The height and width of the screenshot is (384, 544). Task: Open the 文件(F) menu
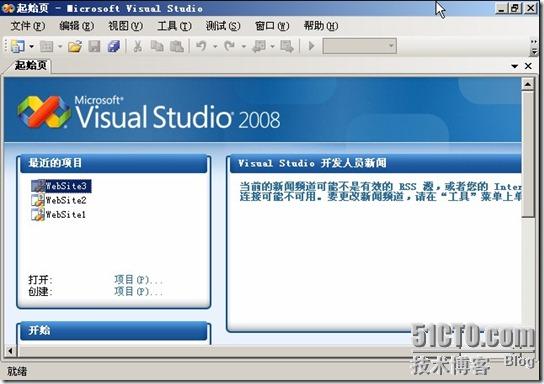pos(28,26)
